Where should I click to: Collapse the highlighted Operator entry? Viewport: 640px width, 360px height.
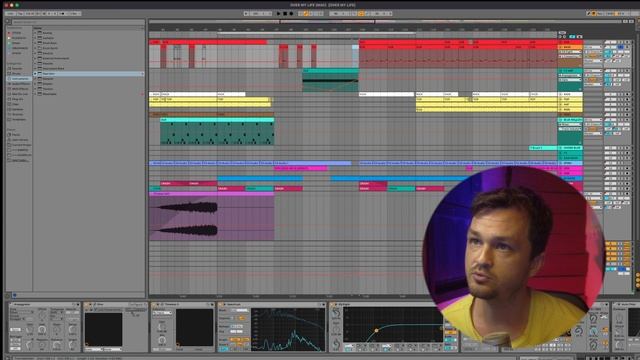pyautogui.click(x=35, y=74)
